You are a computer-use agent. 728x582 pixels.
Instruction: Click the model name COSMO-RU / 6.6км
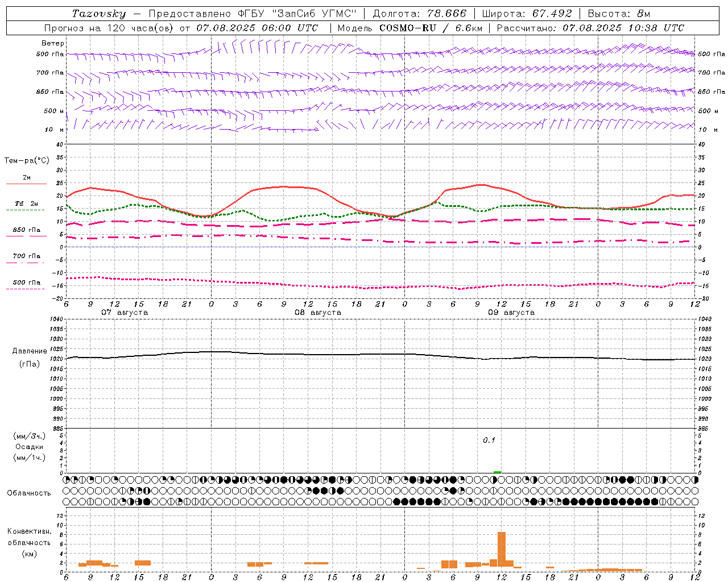(431, 28)
